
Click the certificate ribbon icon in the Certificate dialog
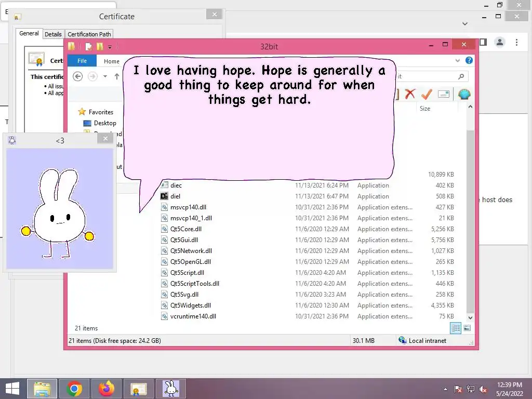tap(37, 59)
